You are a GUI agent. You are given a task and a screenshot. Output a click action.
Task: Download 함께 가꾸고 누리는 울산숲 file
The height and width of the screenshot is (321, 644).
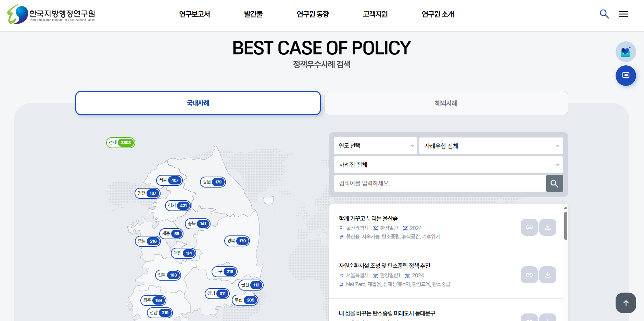[x=547, y=227]
